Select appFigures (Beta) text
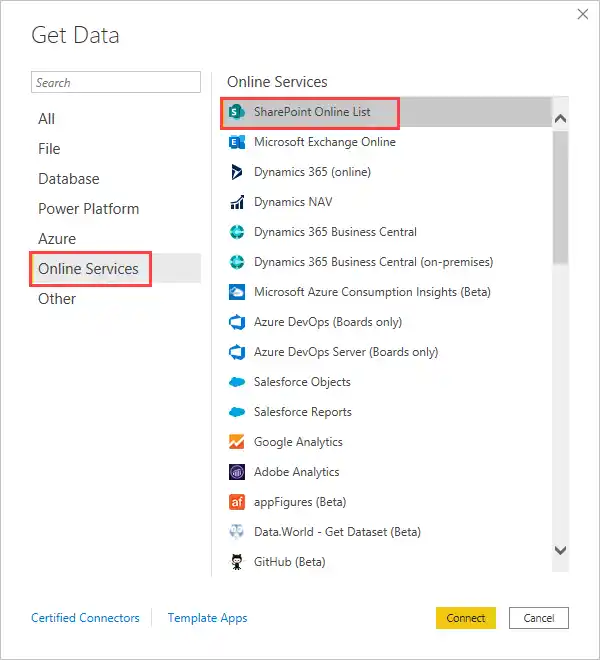 [300, 502]
